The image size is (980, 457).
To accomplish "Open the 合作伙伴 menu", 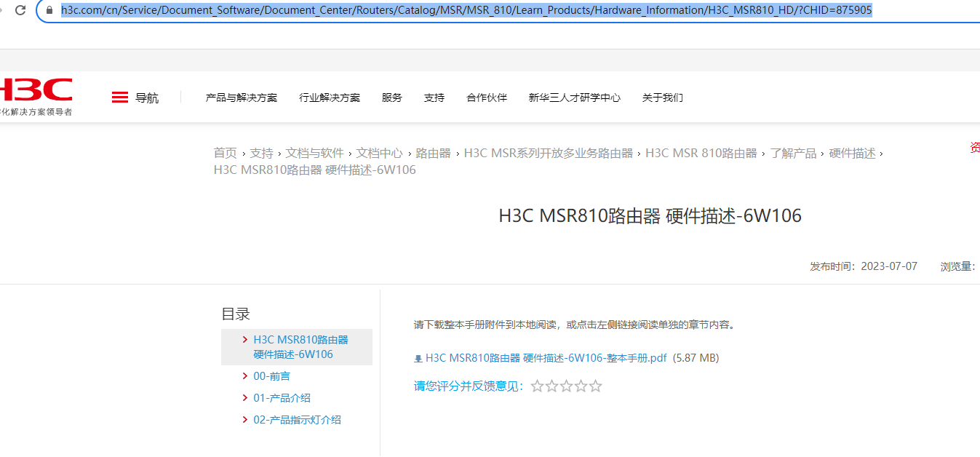I will [487, 98].
